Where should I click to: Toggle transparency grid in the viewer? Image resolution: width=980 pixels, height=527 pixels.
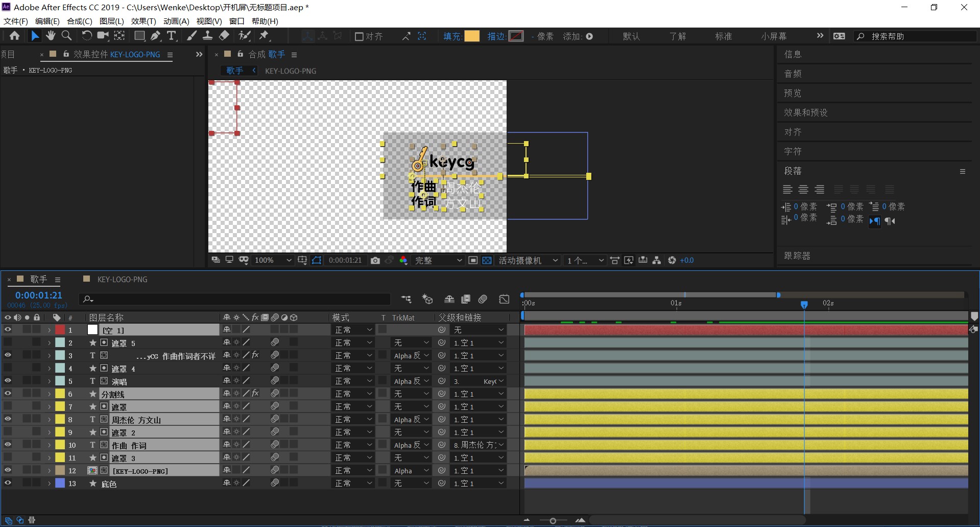487,261
